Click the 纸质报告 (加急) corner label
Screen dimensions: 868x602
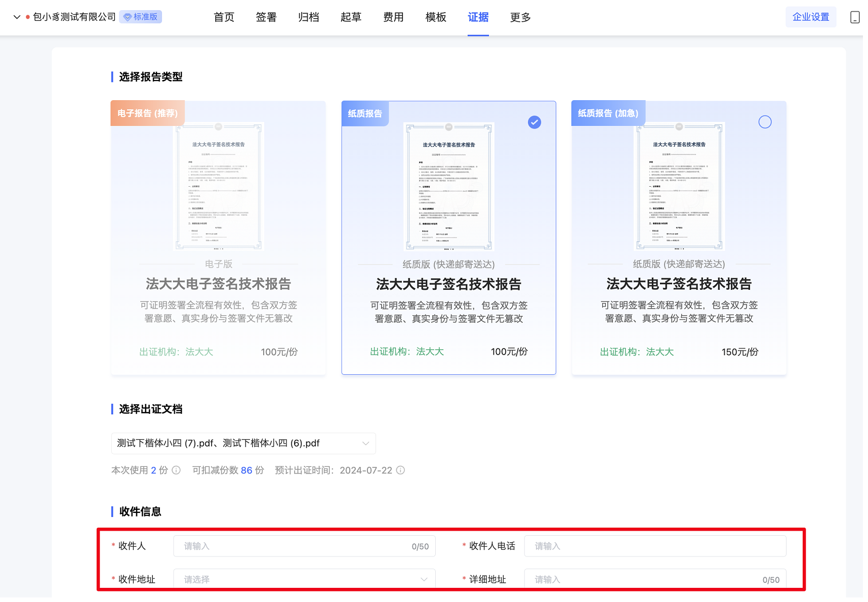(x=608, y=113)
